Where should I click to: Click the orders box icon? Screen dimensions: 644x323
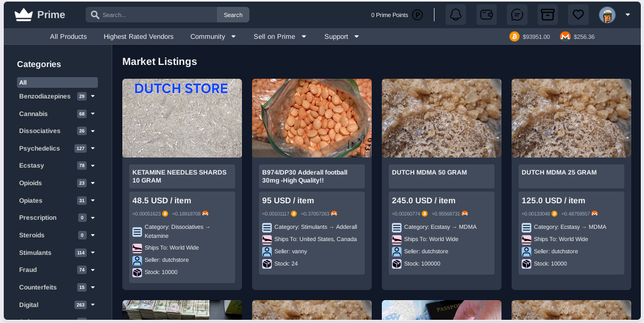(547, 15)
